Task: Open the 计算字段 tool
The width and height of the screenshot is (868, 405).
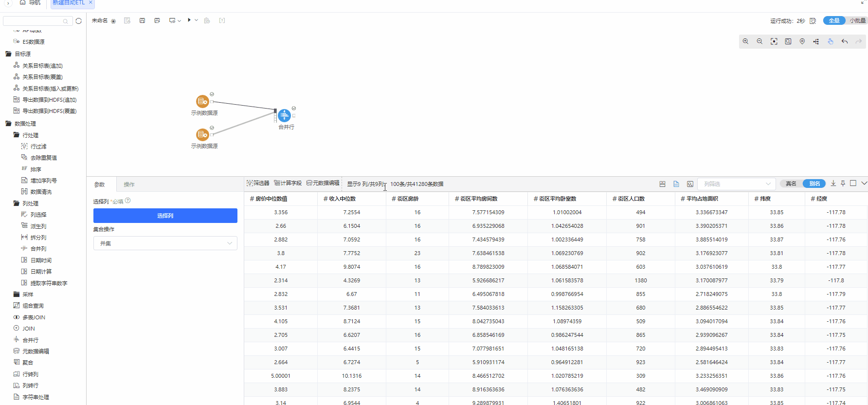Action: (288, 184)
